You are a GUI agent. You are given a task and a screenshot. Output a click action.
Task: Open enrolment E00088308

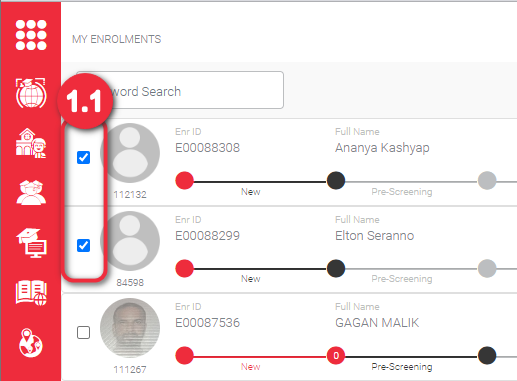(207, 148)
